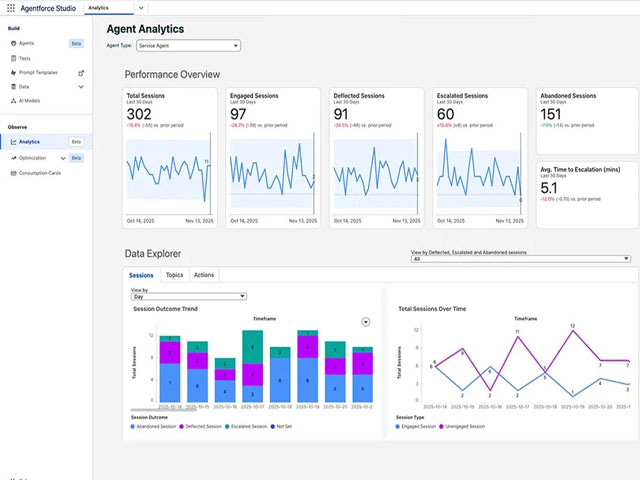Viewport: 640px width, 480px height.
Task: Open the Session Outcome Trend chart menu icon
Action: [366, 322]
